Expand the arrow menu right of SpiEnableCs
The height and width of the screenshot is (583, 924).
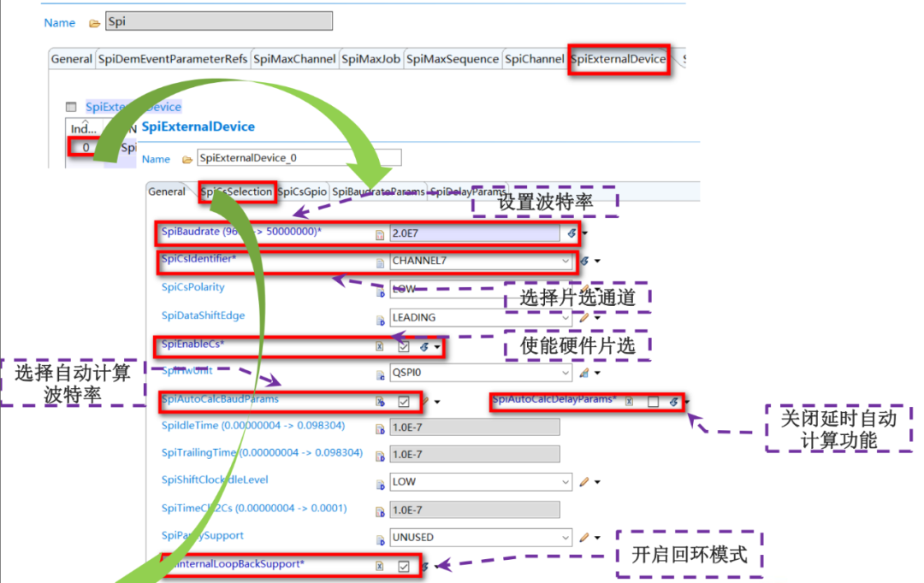click(437, 347)
